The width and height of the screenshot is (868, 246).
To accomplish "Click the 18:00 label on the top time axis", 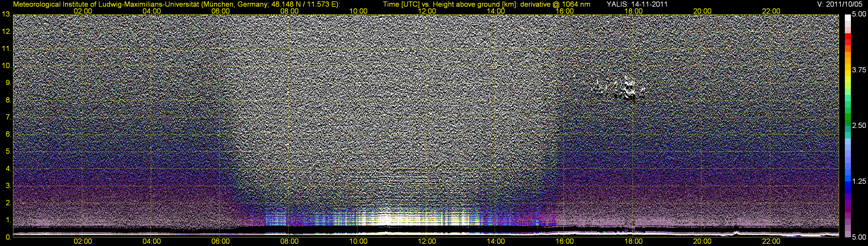I will click(633, 11).
